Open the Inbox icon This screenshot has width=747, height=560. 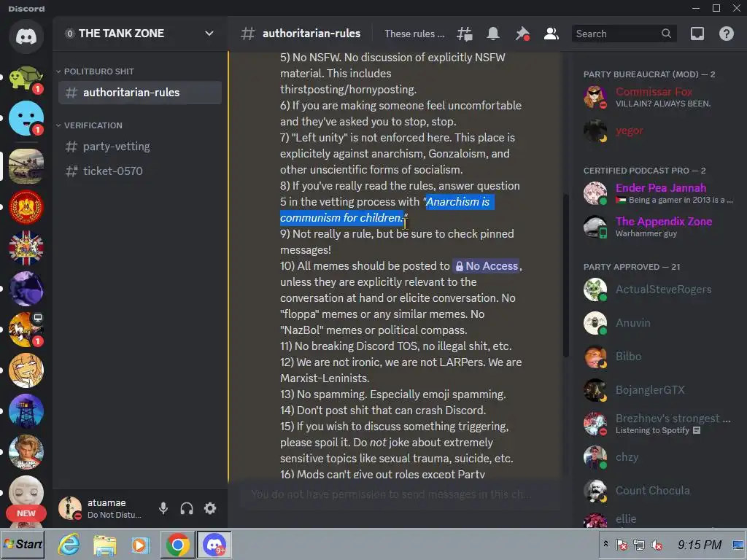tap(697, 34)
